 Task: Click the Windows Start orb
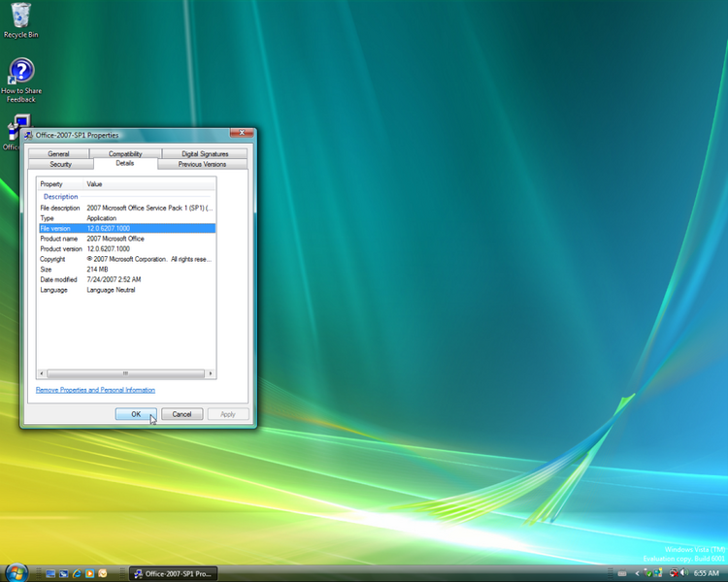[x=17, y=572]
